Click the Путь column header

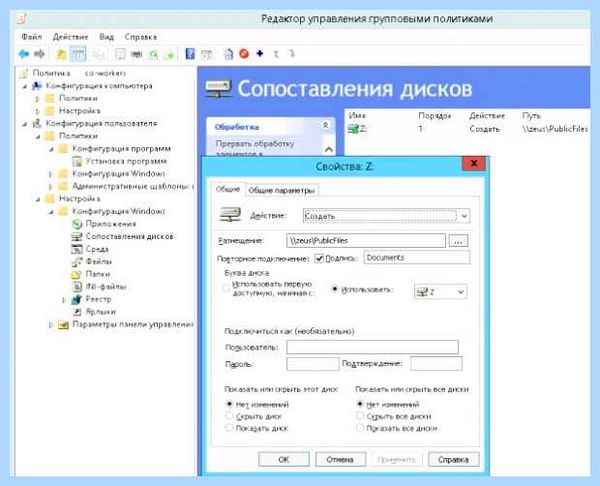pyautogui.click(x=532, y=116)
